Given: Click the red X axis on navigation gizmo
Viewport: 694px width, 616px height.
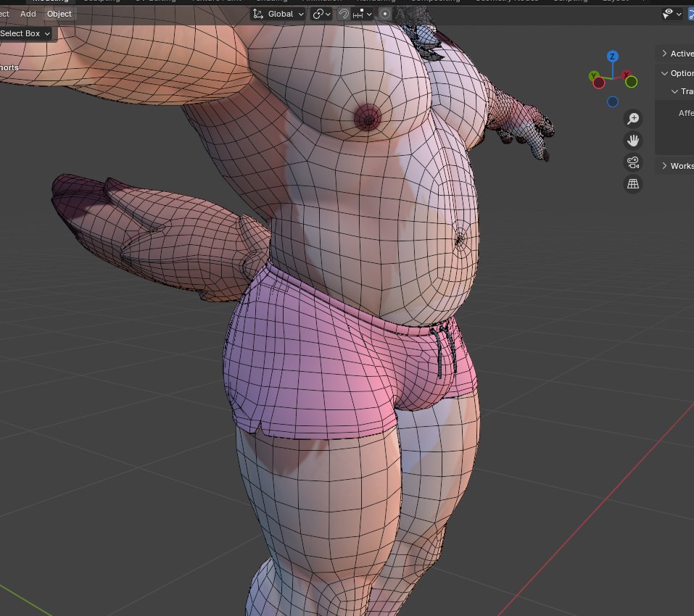Looking at the screenshot, I should tap(627, 75).
